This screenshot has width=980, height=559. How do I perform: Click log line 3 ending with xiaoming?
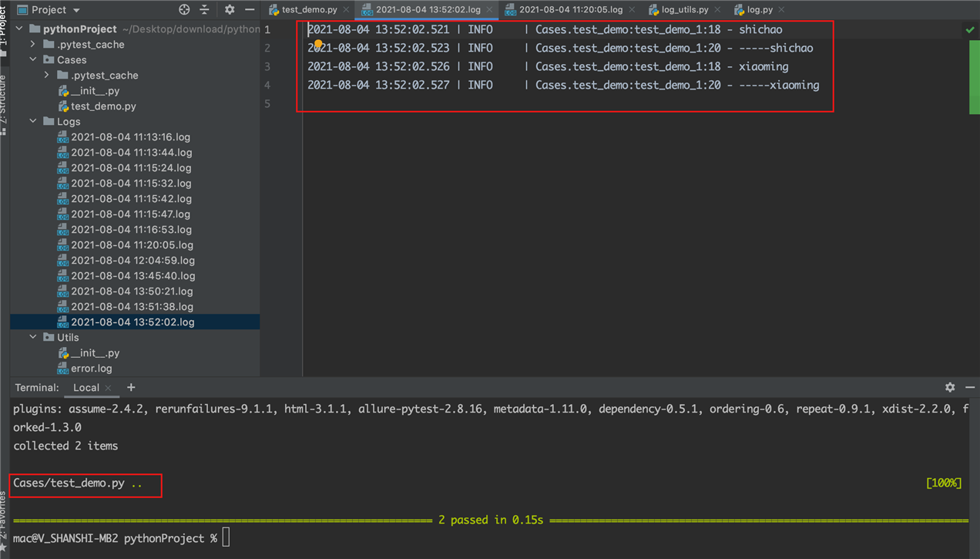pos(548,66)
